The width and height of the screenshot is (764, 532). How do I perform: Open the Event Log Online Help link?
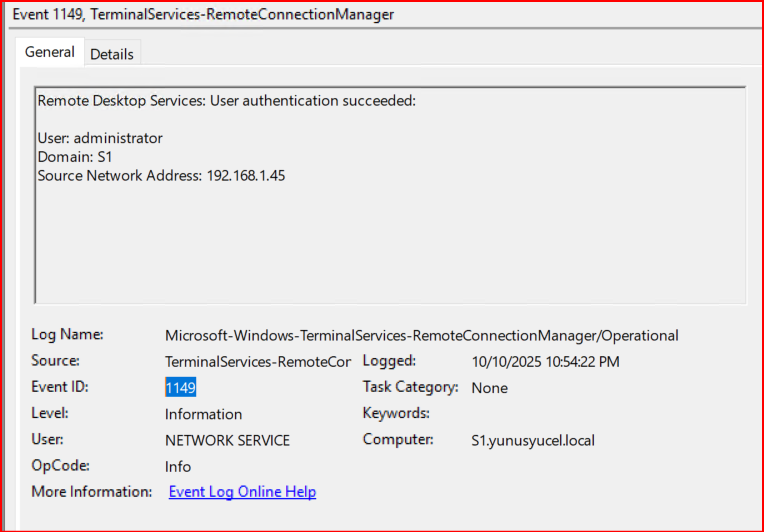(x=242, y=492)
